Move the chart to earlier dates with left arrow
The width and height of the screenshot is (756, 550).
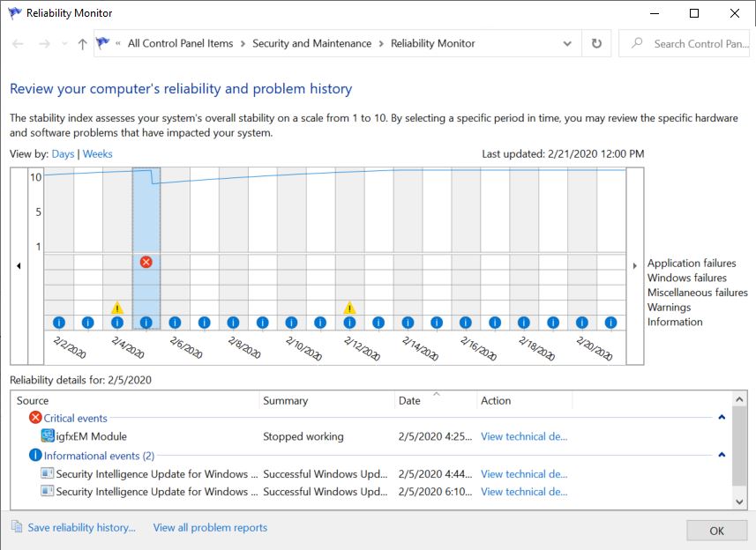pos(19,266)
